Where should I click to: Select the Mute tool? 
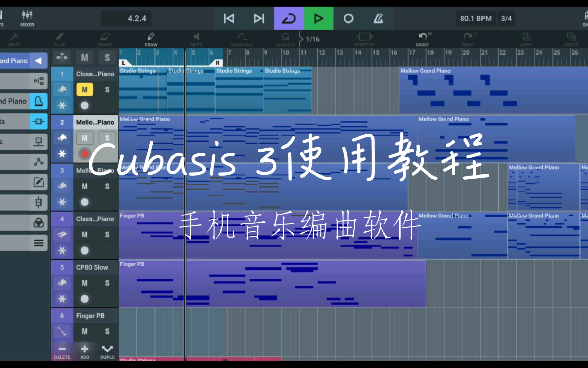(196, 39)
